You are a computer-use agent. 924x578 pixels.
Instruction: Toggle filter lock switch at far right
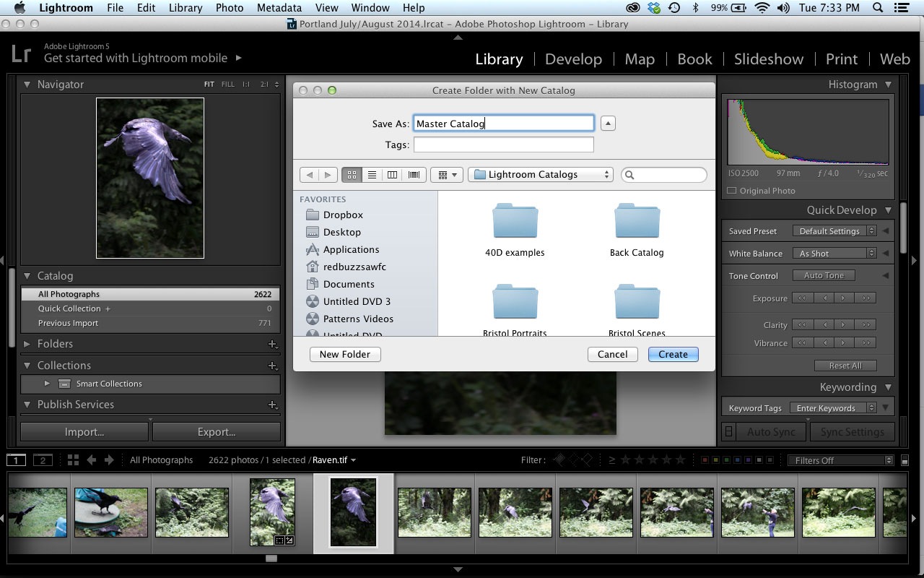[905, 460]
